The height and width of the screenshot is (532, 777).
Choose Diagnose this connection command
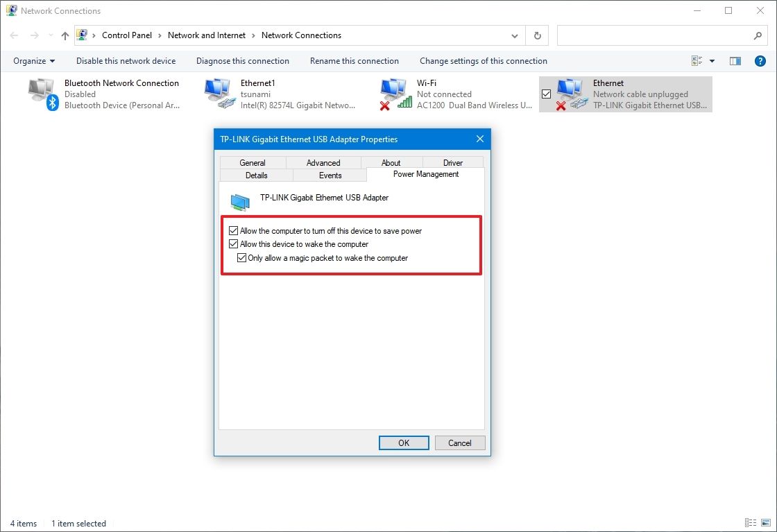tap(242, 61)
